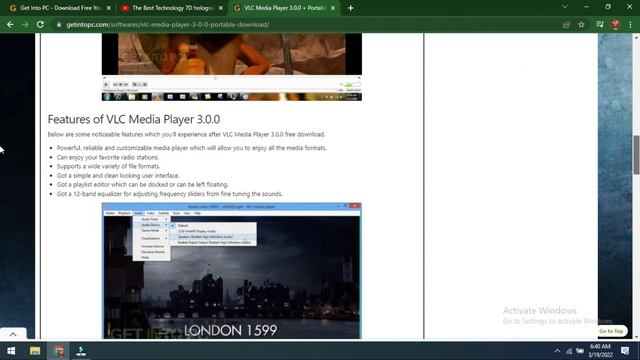The height and width of the screenshot is (360, 640).
Task: Click the scrollbar down arrow
Action: pyautogui.click(x=636, y=337)
